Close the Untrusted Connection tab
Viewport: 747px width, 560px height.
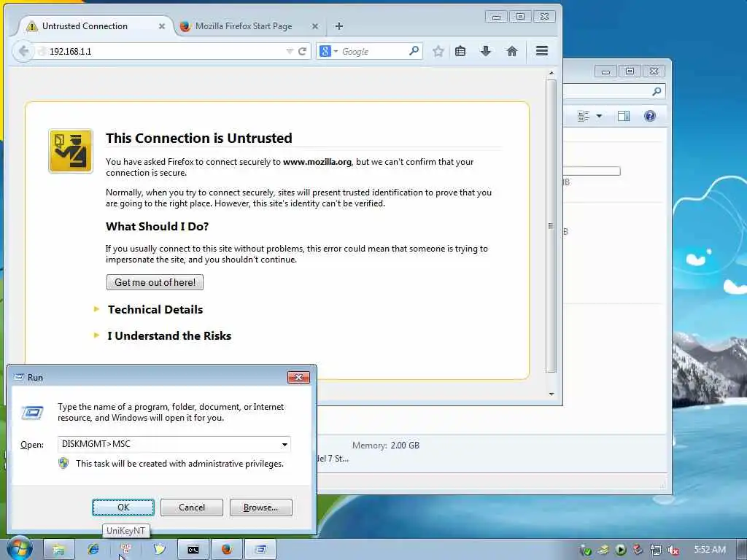click(x=162, y=26)
